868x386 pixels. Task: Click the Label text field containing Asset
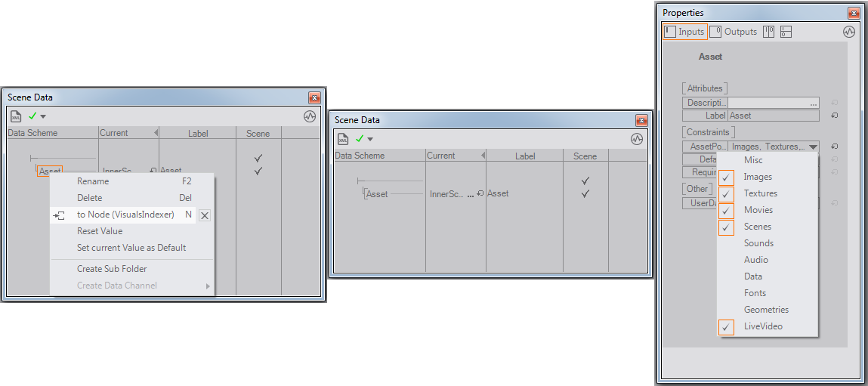pos(773,116)
